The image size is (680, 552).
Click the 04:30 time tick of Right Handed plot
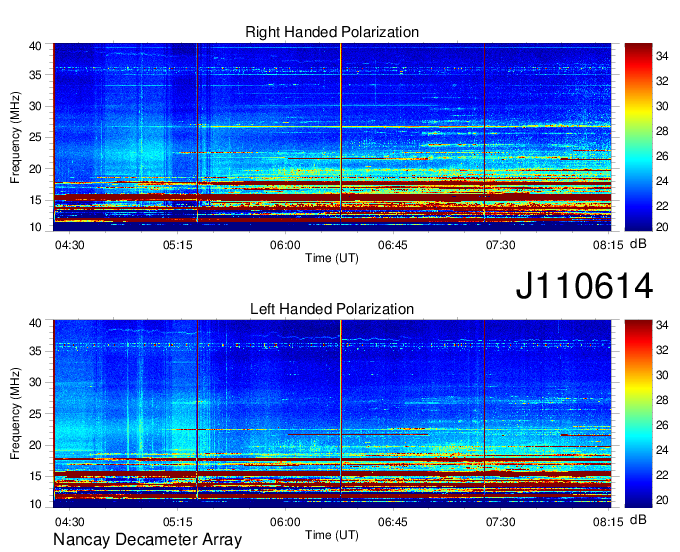click(x=69, y=245)
